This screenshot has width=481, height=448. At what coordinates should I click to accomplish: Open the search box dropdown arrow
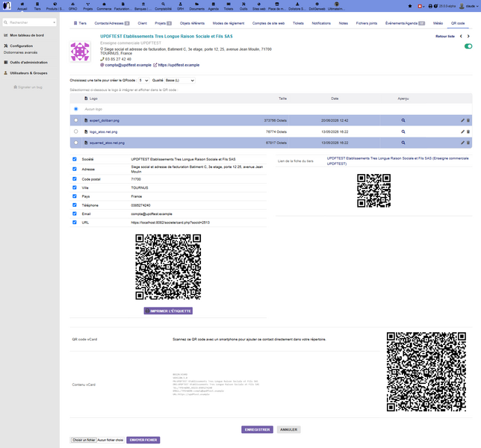click(x=55, y=22)
